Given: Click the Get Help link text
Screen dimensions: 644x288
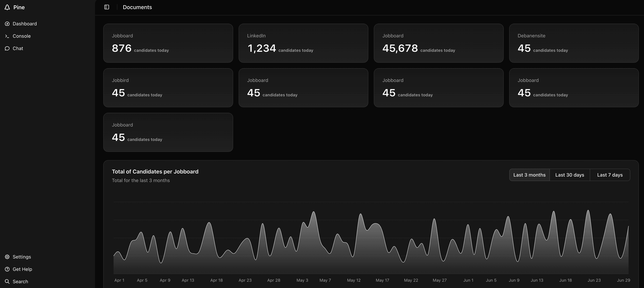Looking at the screenshot, I should pos(22,269).
